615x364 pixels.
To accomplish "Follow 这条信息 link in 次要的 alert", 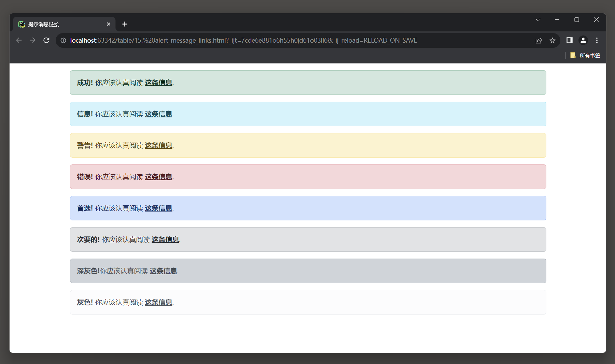I will [165, 239].
